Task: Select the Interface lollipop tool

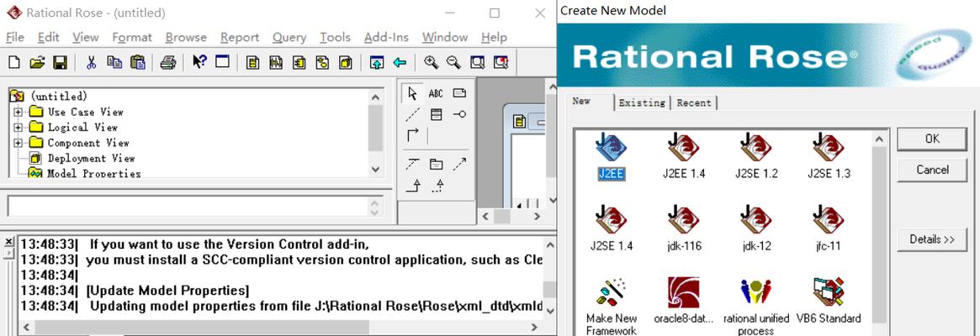Action: 459,114
